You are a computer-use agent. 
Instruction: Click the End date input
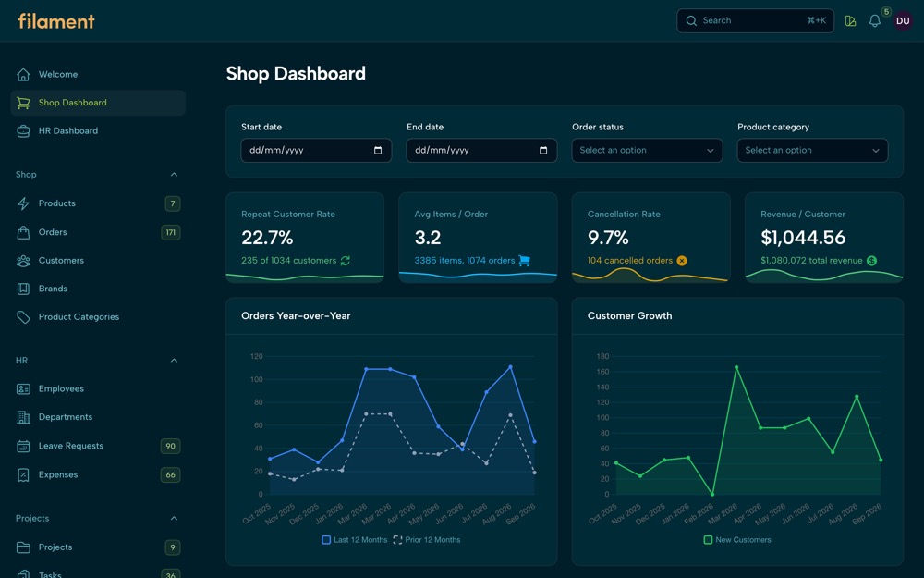point(481,151)
